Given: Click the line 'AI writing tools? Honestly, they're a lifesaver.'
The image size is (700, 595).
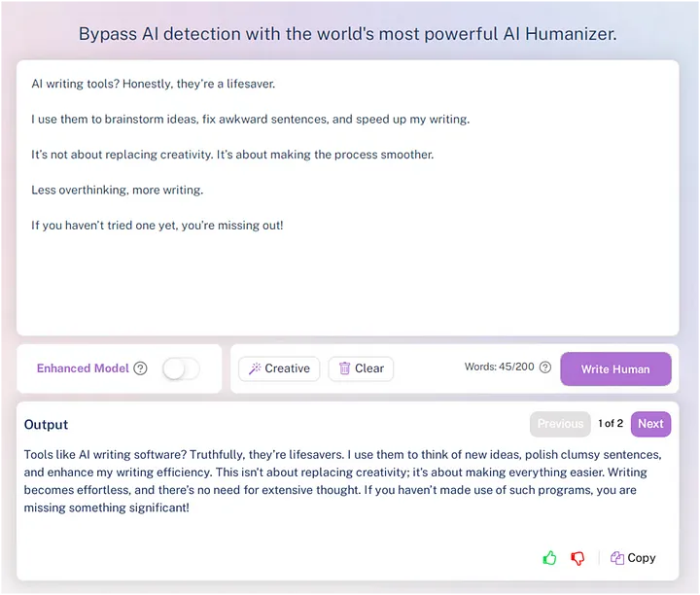Looking at the screenshot, I should pyautogui.click(x=154, y=84).
